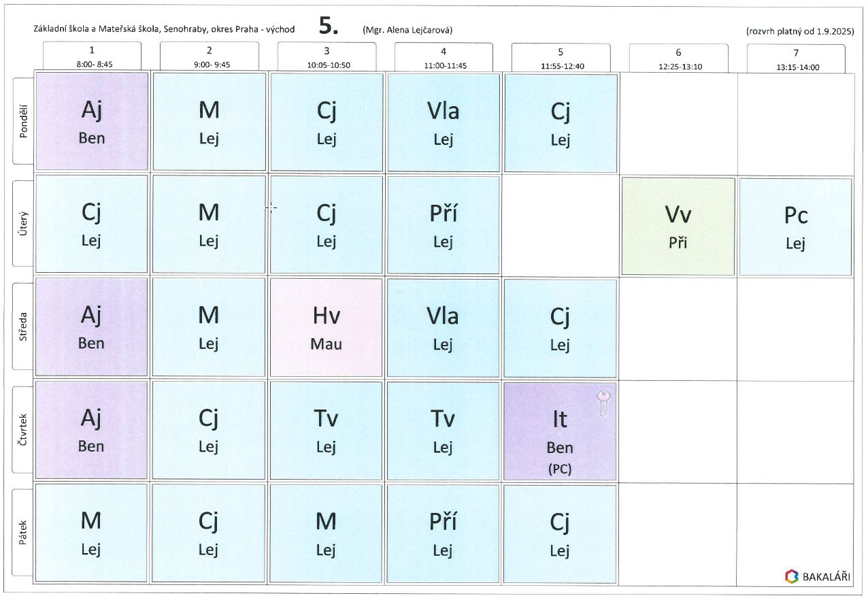868x600 pixels.
Task: Click the class title number 5.
Action: point(328,27)
